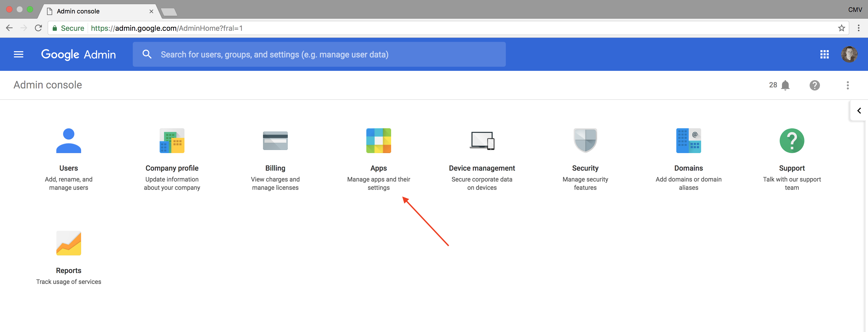This screenshot has height=332, width=868.
Task: Click the Company profile title
Action: [x=172, y=168]
